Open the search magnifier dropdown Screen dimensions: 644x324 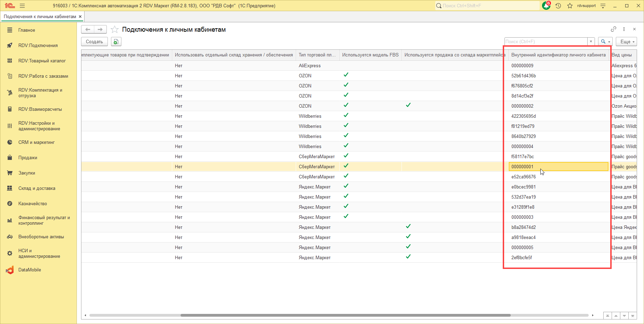click(x=605, y=41)
